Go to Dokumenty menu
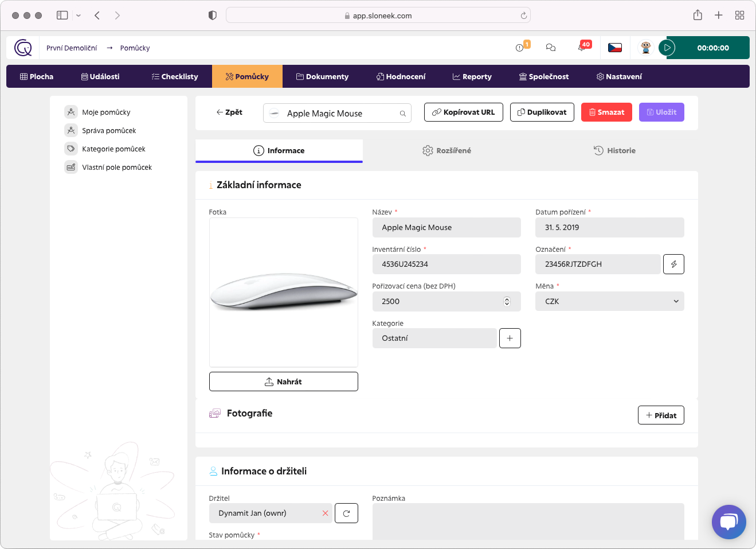The height and width of the screenshot is (549, 756). tap(322, 76)
